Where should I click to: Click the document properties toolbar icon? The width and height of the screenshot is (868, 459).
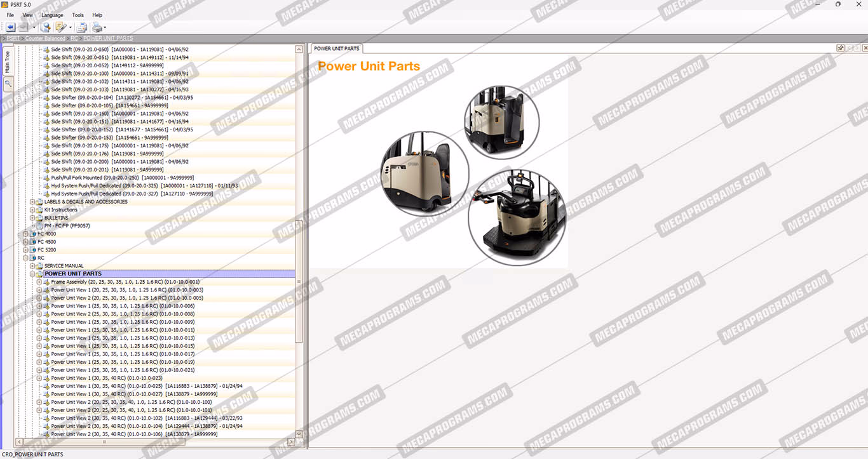click(x=81, y=27)
